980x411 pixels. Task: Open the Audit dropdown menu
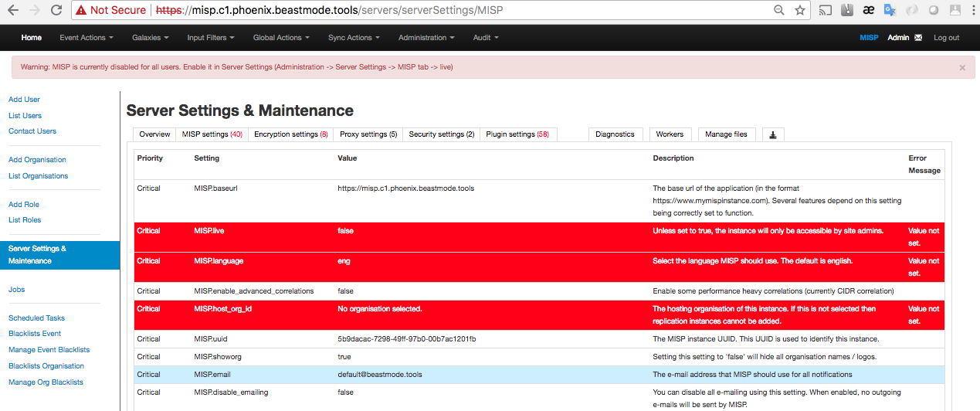click(486, 37)
